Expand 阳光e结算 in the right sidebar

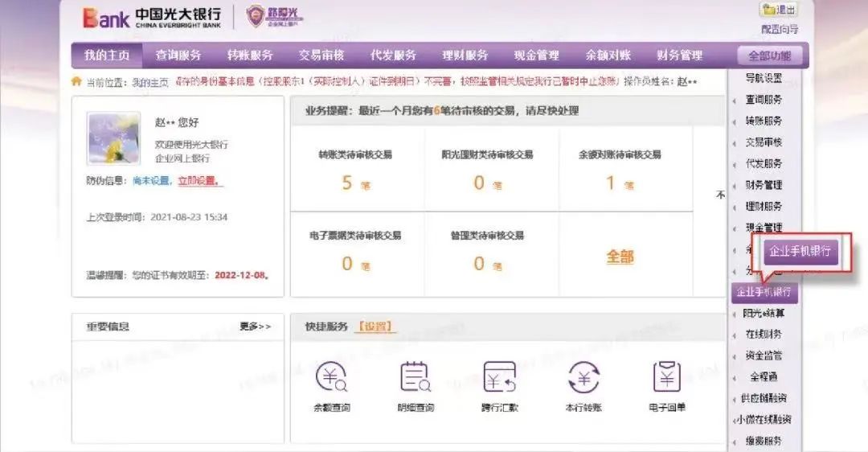[764, 313]
